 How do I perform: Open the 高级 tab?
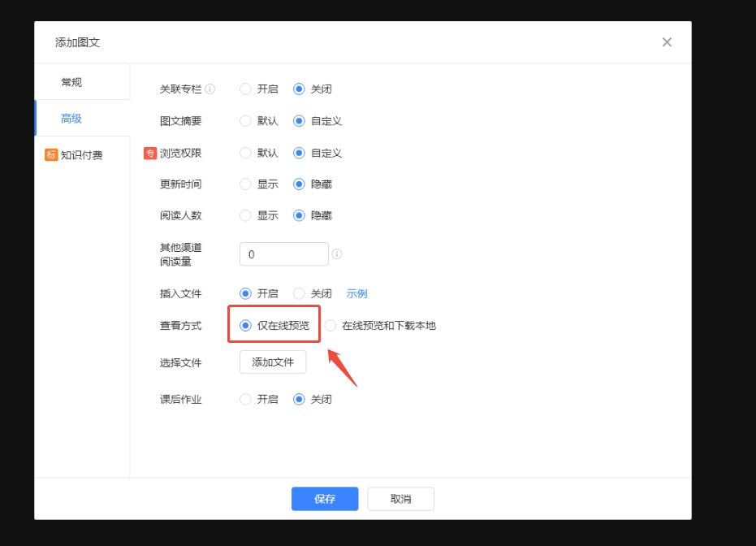(x=71, y=119)
